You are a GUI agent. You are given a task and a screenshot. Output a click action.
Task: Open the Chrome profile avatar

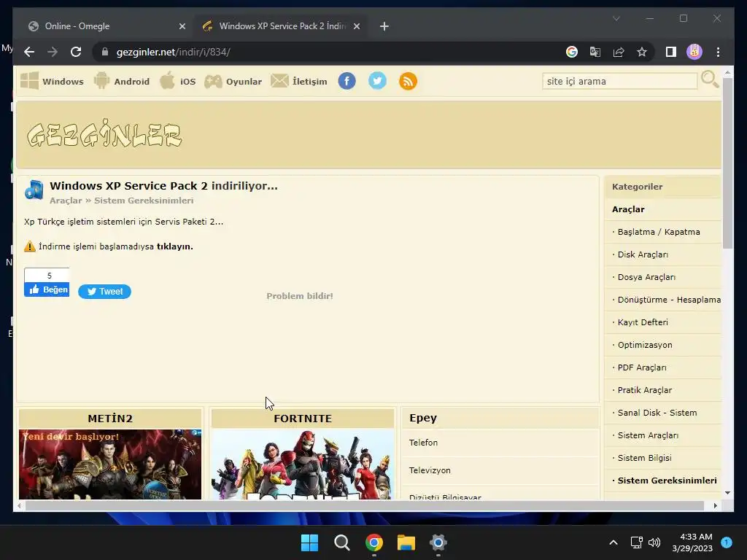[x=694, y=52]
